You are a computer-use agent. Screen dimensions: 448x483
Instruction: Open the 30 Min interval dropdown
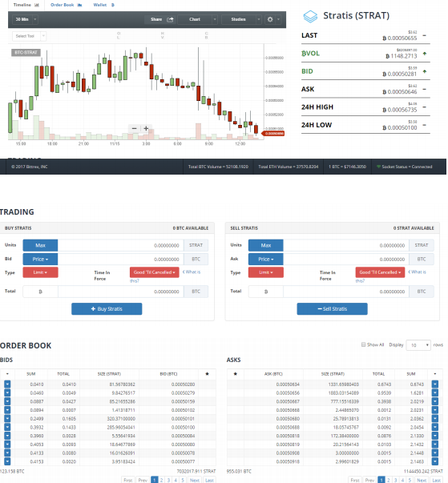(x=26, y=19)
